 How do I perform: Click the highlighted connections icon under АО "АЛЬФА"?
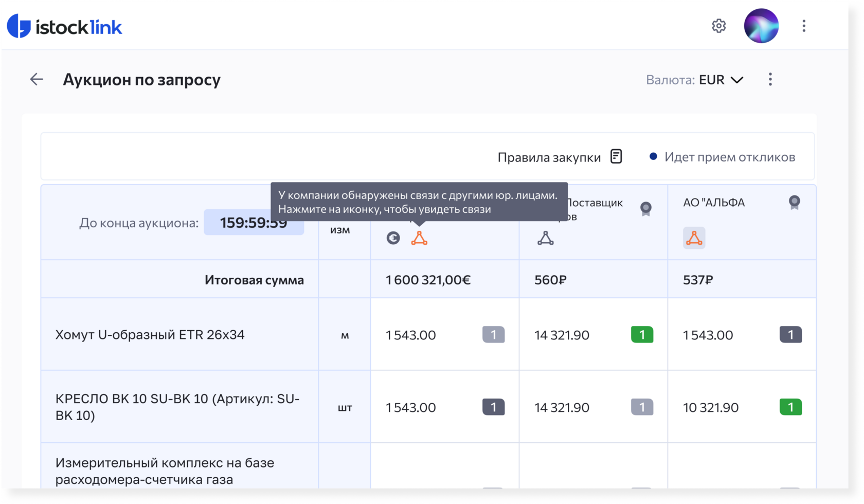[694, 238]
